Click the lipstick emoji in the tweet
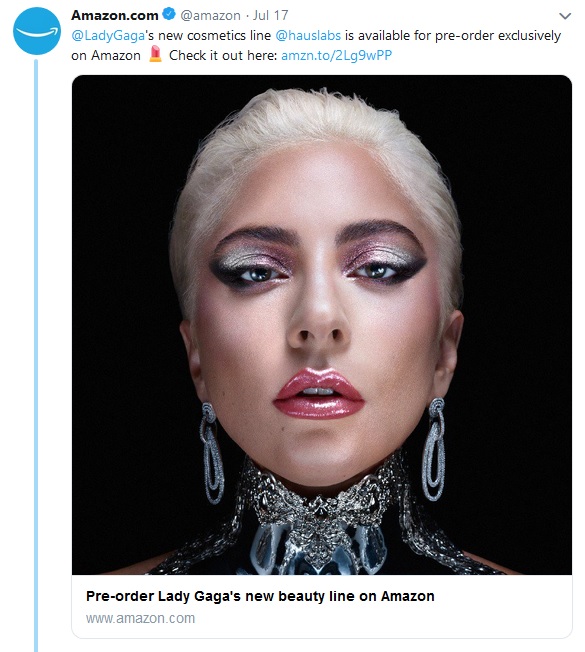 coord(155,54)
